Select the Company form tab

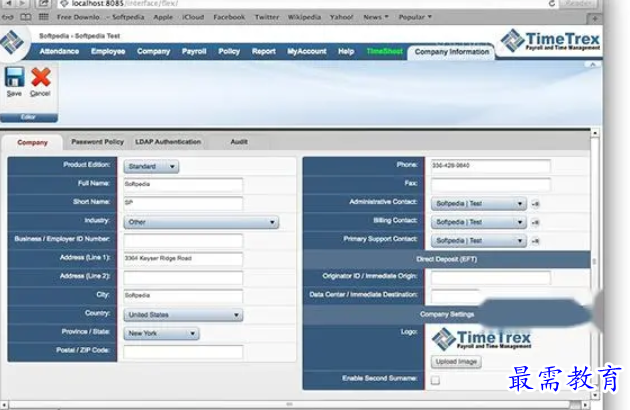pos(33,143)
